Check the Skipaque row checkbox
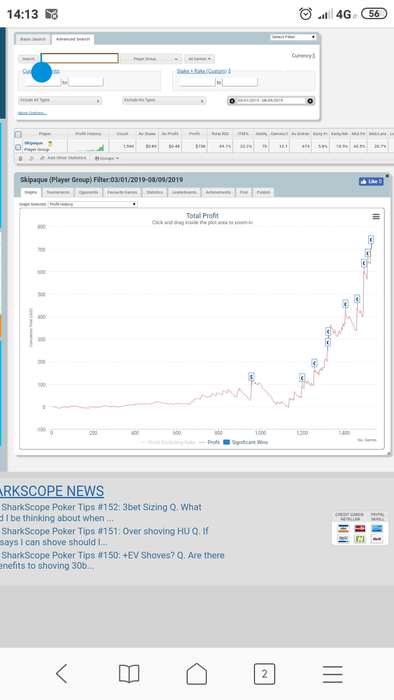 click(18, 147)
